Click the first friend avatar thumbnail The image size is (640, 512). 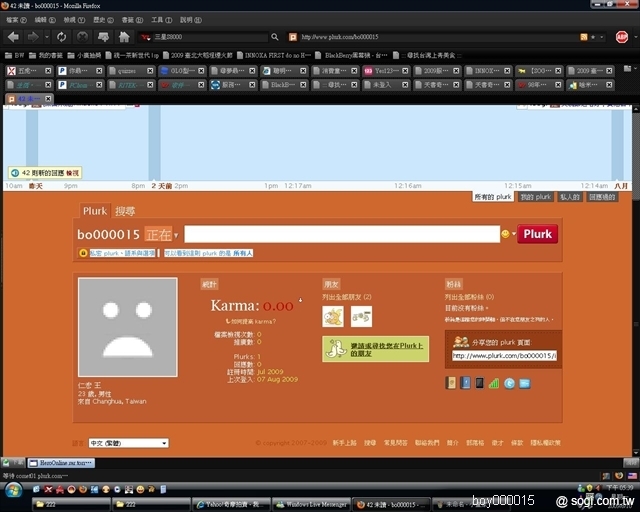tap(333, 316)
